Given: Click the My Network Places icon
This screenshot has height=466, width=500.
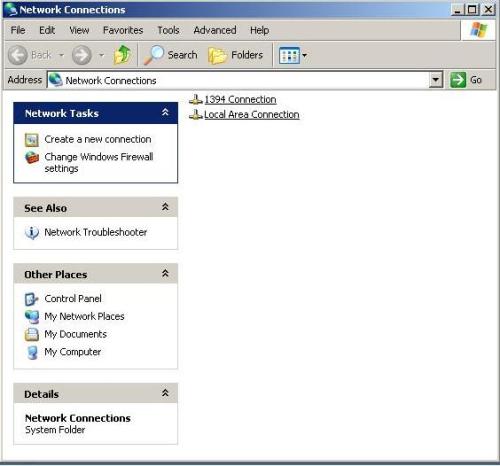Looking at the screenshot, I should (32, 316).
